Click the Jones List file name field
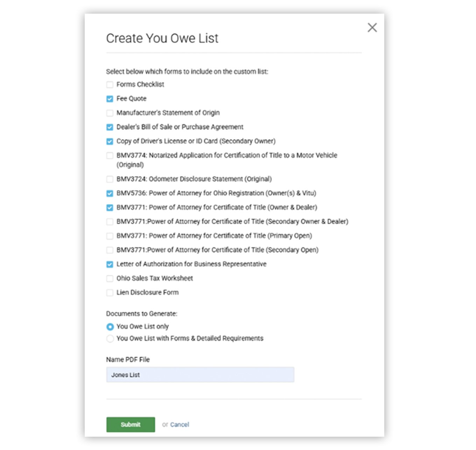Image resolution: width=476 pixels, height=450 pixels. click(x=200, y=374)
